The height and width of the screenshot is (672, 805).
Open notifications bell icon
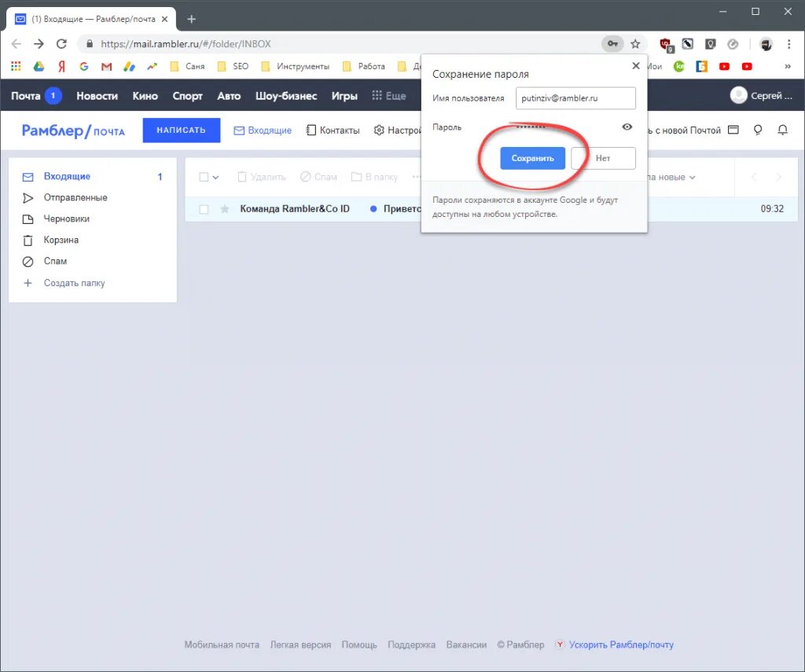[782, 130]
